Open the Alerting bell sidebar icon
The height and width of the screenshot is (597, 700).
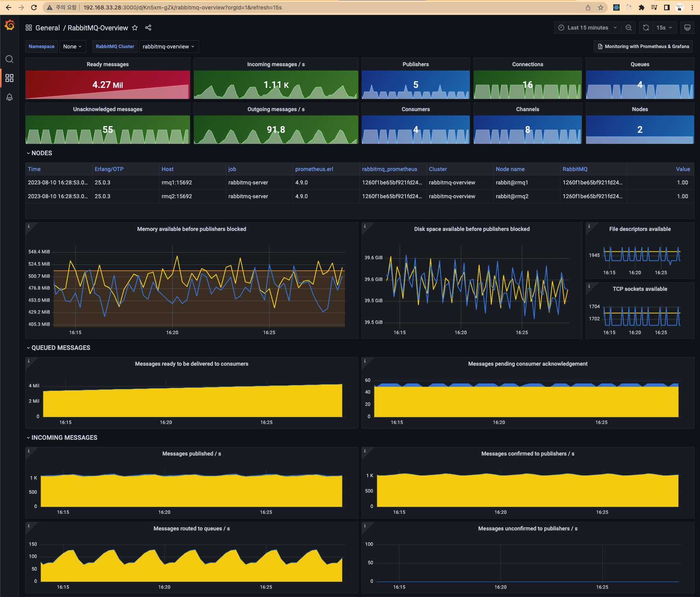point(9,97)
